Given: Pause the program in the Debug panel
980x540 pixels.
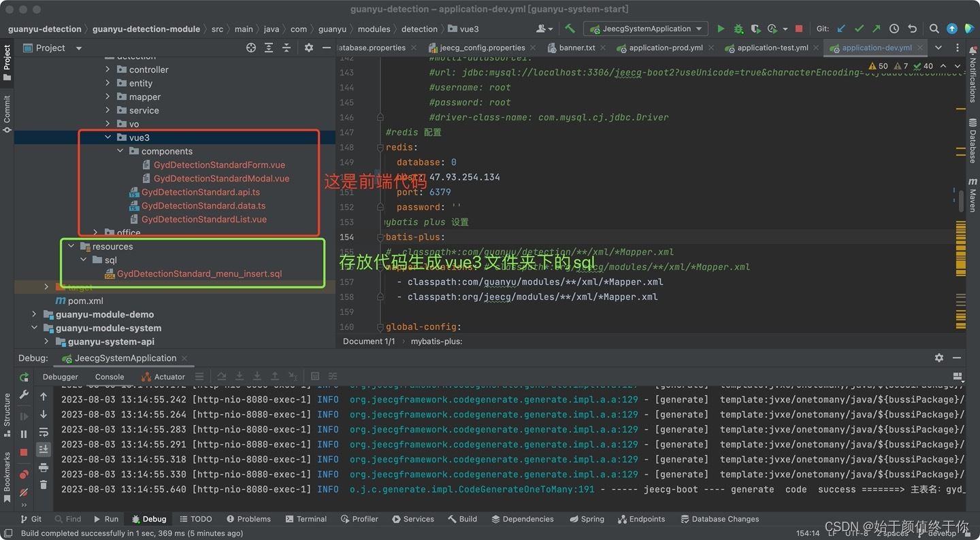Looking at the screenshot, I should (x=24, y=434).
